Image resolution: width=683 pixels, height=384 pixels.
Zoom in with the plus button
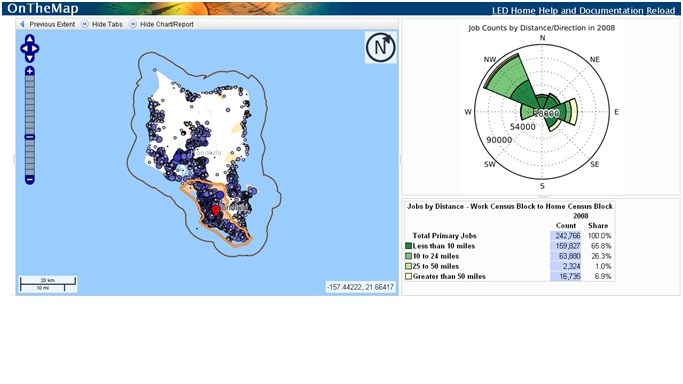30,71
